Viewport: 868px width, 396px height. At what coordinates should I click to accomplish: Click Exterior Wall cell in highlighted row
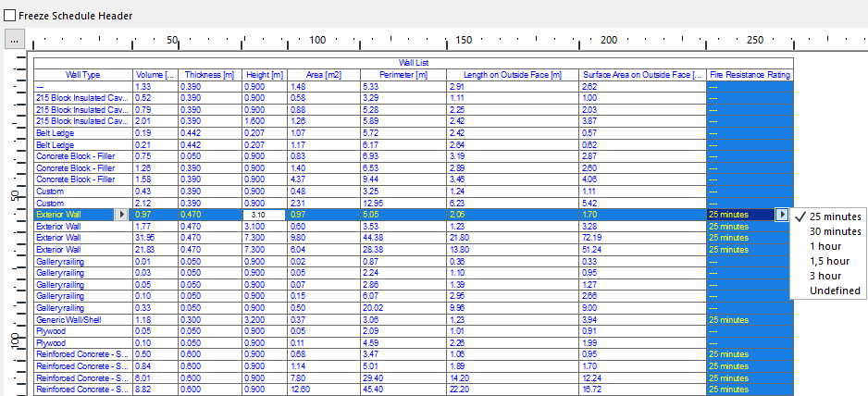point(57,215)
